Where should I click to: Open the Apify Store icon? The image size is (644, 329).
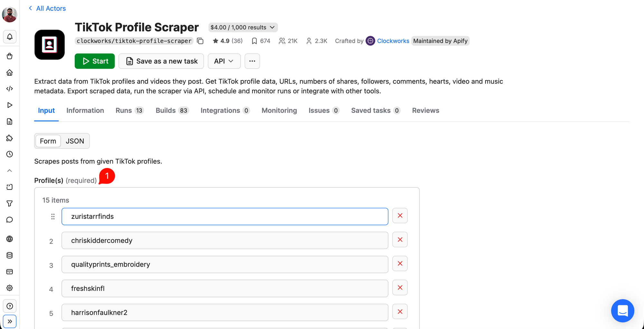10,56
